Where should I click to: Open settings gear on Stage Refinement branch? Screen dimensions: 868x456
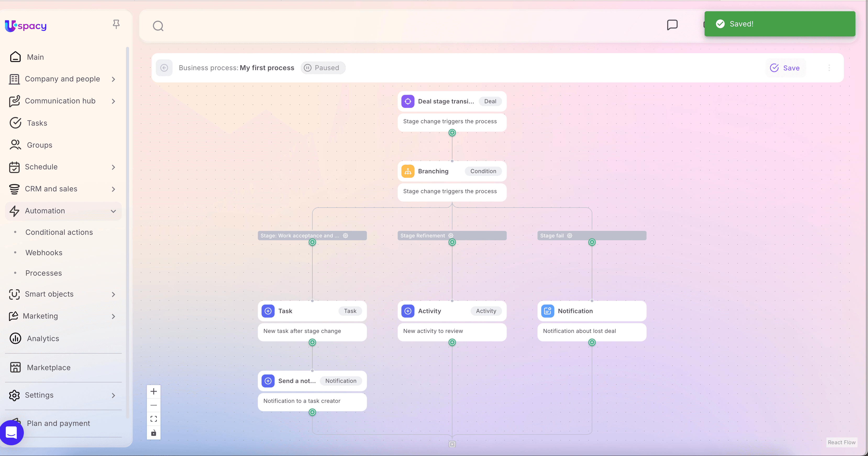[451, 235]
